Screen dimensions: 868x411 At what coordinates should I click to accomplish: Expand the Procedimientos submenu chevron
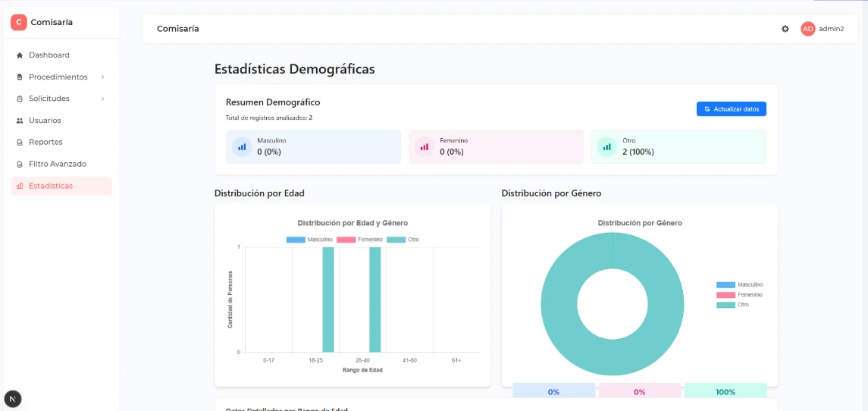coord(102,77)
